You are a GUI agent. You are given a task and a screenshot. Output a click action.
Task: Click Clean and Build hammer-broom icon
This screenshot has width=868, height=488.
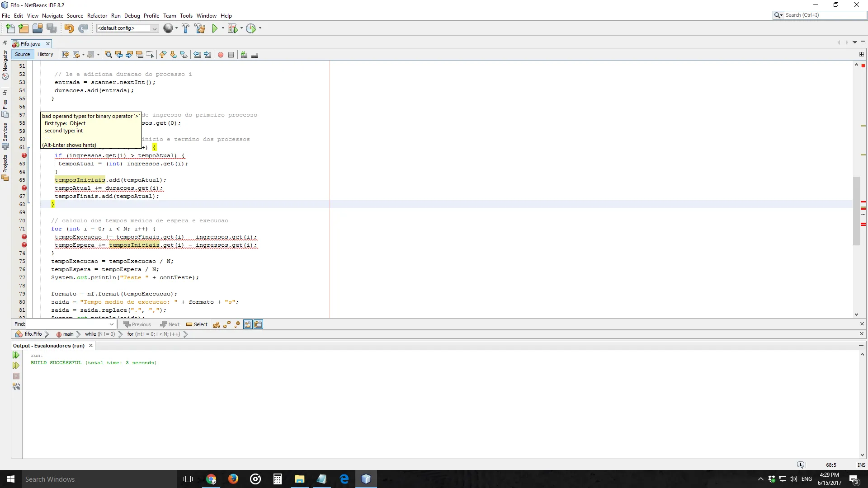(200, 28)
